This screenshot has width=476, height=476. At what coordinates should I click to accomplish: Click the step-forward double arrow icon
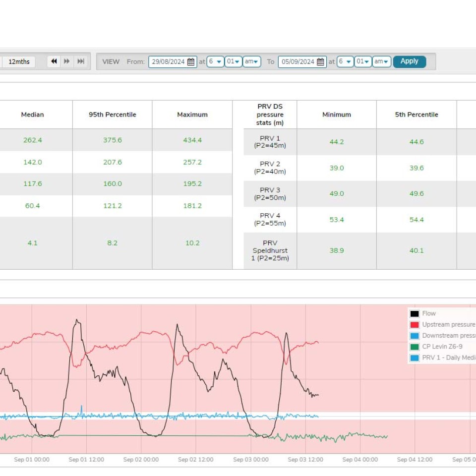(67, 61)
